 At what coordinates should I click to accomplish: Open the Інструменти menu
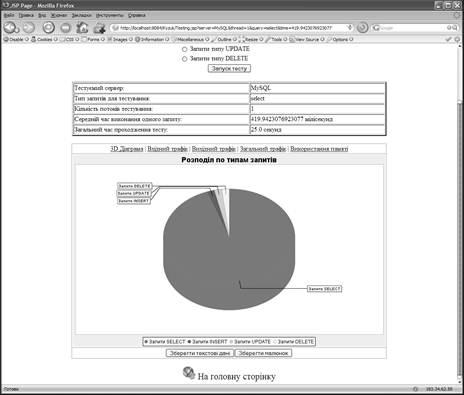point(110,15)
